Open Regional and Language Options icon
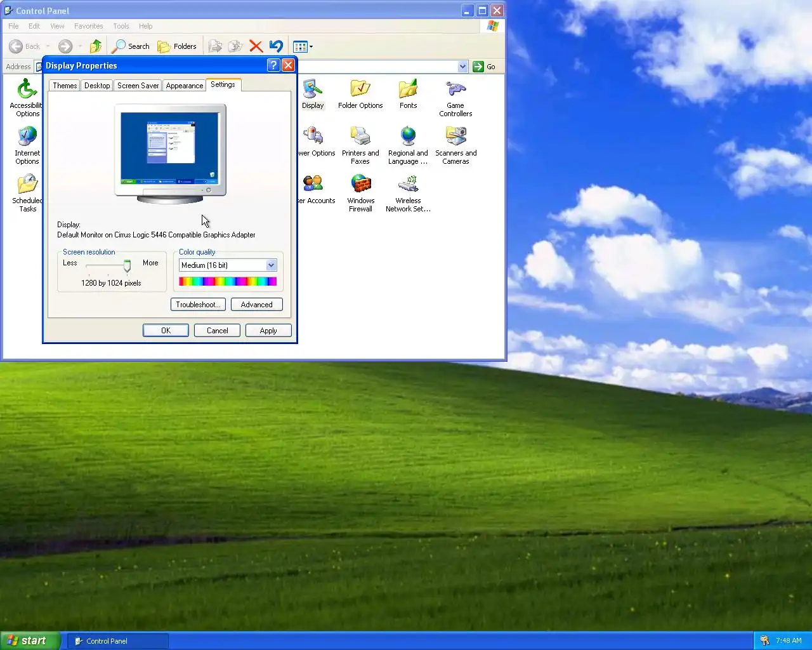This screenshot has width=812, height=650. click(x=408, y=145)
